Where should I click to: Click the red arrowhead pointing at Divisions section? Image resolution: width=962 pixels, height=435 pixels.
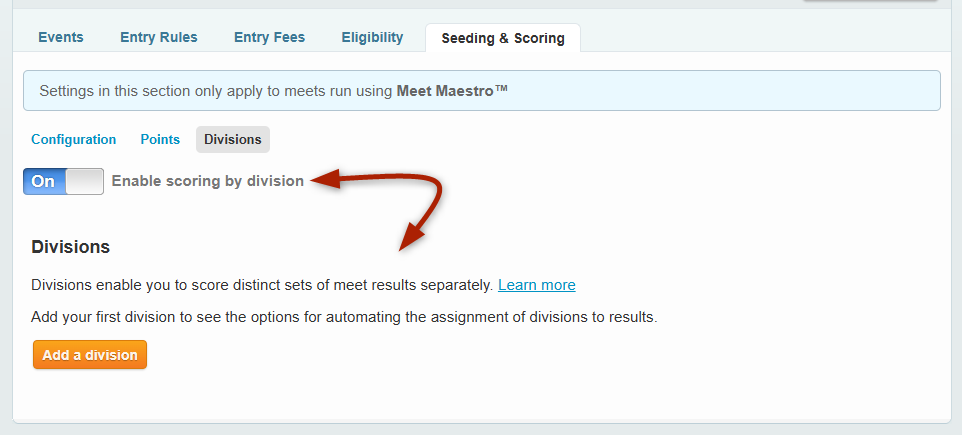408,240
